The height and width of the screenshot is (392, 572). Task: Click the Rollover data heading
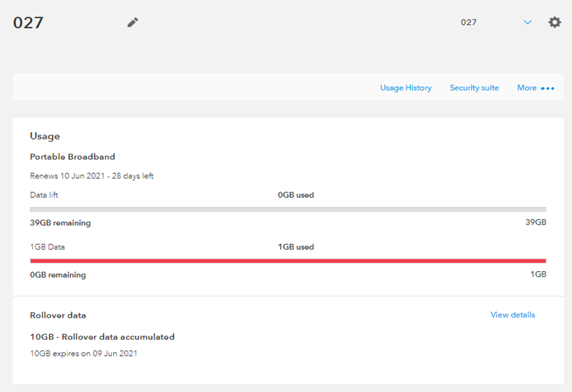58,315
